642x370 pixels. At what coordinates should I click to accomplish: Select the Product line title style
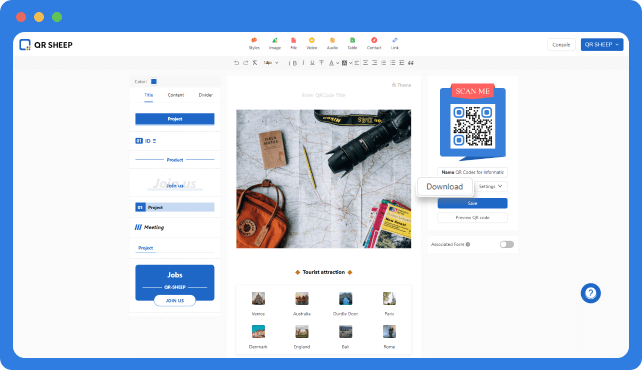(175, 160)
